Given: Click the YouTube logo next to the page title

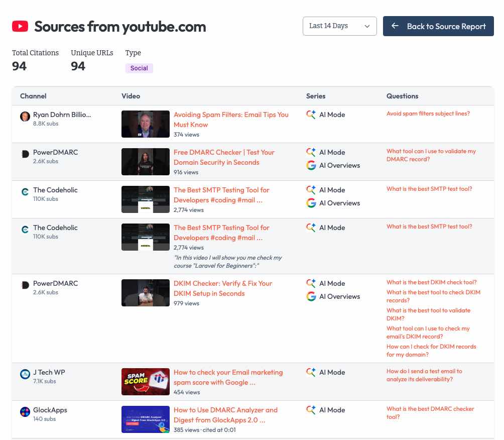Looking at the screenshot, I should (x=20, y=26).
